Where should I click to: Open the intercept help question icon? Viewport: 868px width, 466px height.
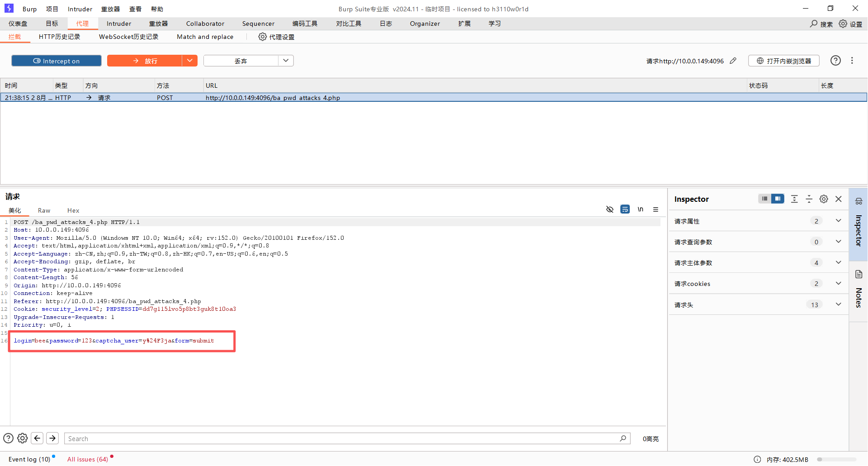[835, 61]
